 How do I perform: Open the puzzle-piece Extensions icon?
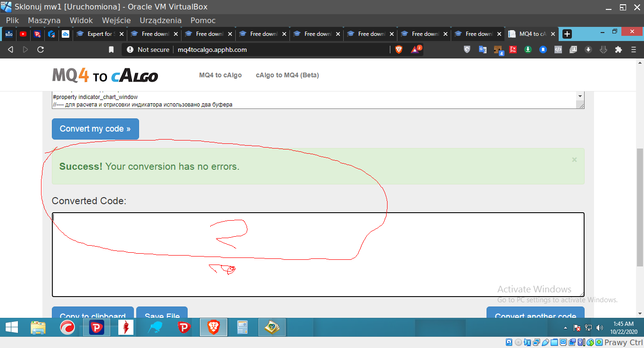pos(619,50)
